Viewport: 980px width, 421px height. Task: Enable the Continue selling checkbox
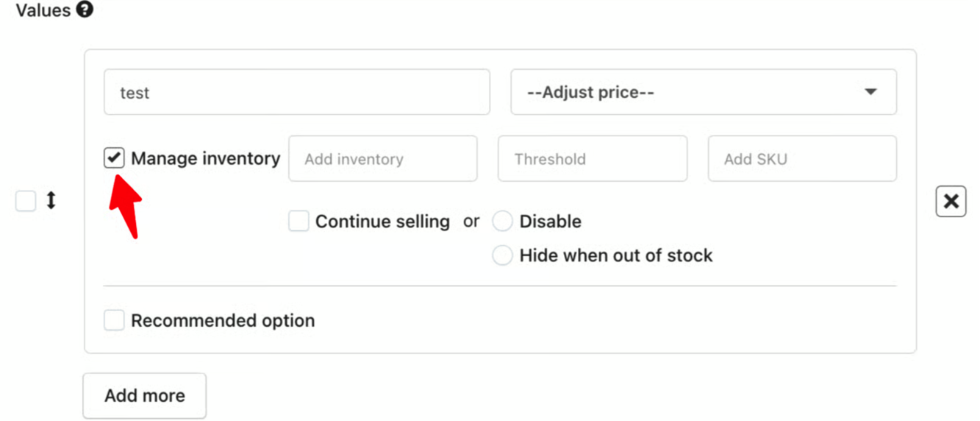coord(298,222)
